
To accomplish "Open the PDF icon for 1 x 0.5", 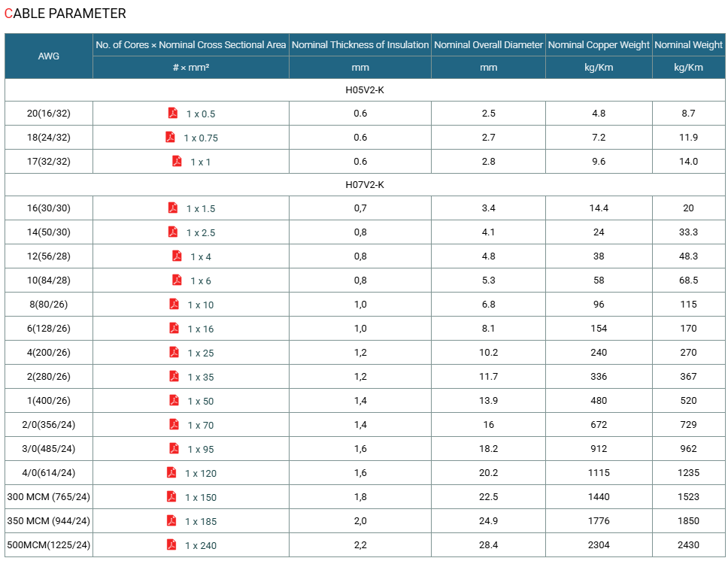I will (x=173, y=113).
